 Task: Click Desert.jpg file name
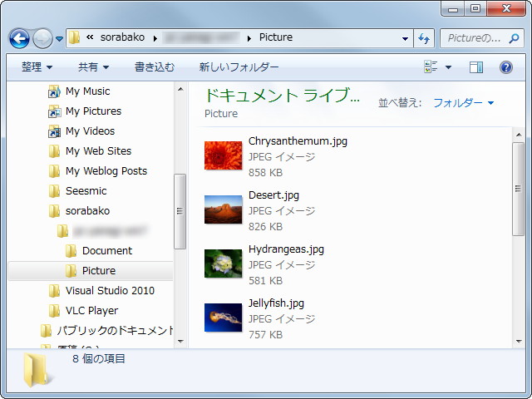coord(273,195)
